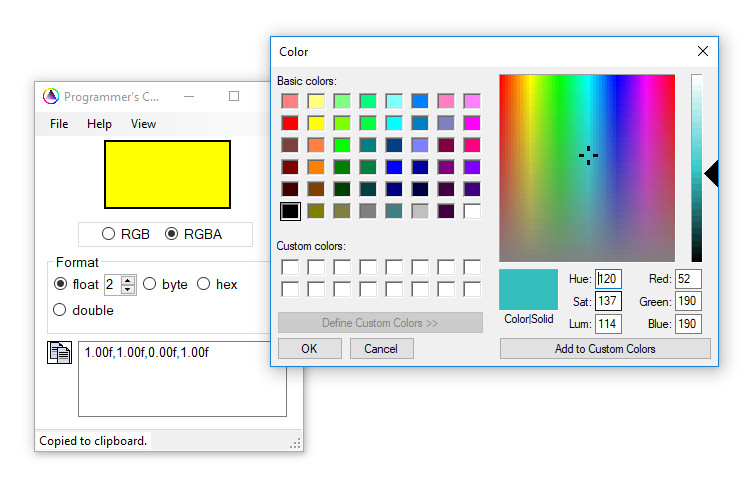The height and width of the screenshot is (483, 751).
Task: Pick the orange basic color swatch
Action: (x=316, y=167)
